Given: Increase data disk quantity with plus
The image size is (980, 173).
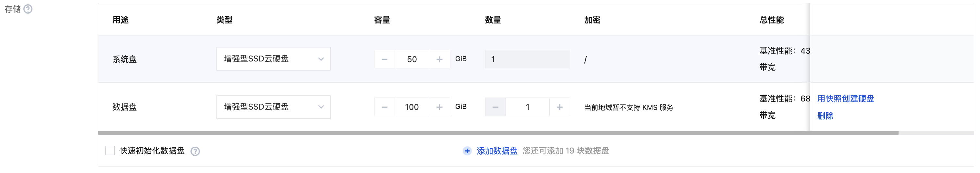Looking at the screenshot, I should click(x=560, y=107).
